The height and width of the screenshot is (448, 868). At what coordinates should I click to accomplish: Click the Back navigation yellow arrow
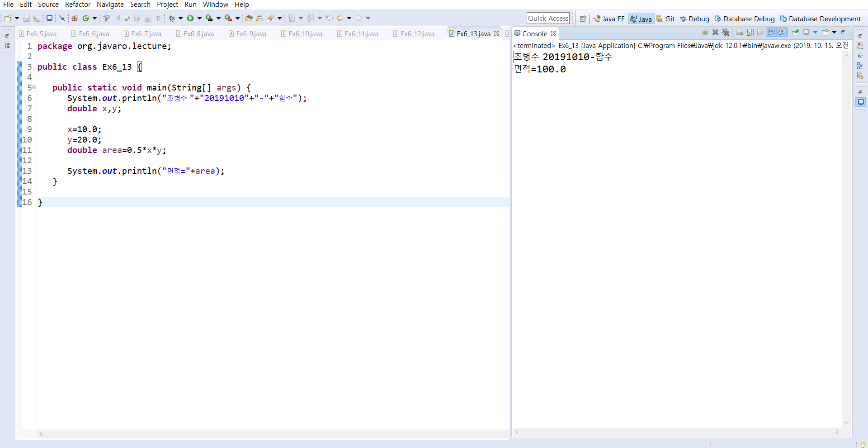340,19
